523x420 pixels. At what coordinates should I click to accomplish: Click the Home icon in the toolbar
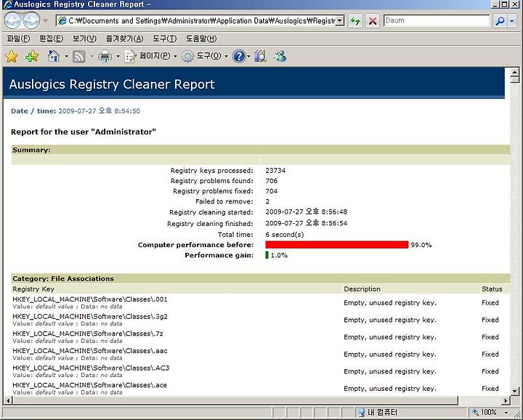(x=54, y=56)
